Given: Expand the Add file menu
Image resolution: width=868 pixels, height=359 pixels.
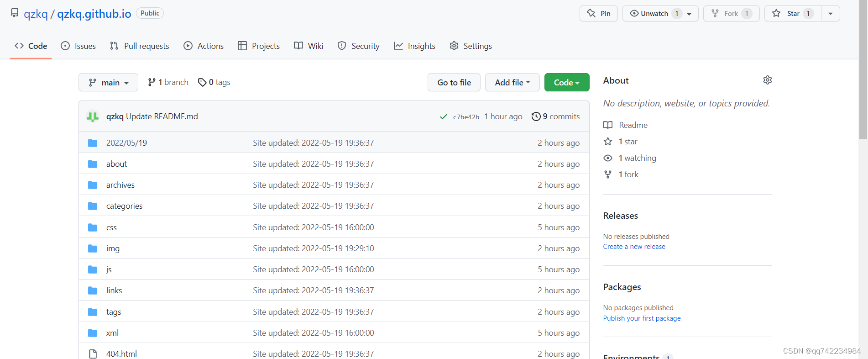Looking at the screenshot, I should tap(512, 83).
